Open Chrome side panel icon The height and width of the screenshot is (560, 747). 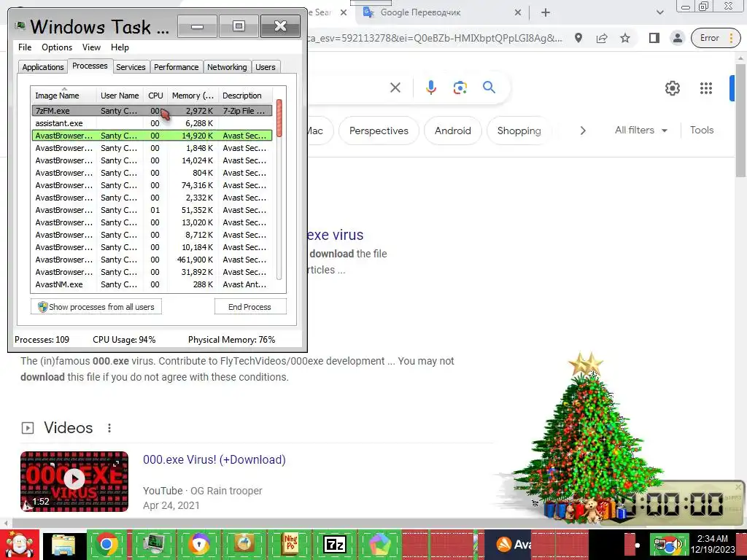tap(654, 38)
